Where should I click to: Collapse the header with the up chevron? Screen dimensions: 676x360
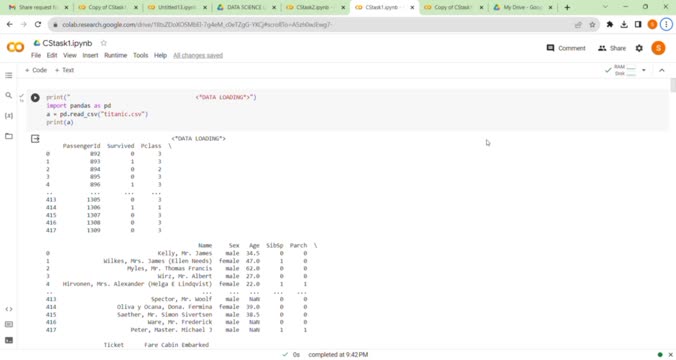(662, 70)
